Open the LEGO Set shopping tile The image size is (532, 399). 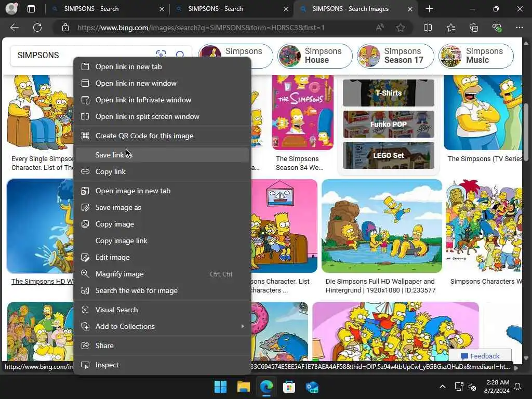(x=389, y=155)
